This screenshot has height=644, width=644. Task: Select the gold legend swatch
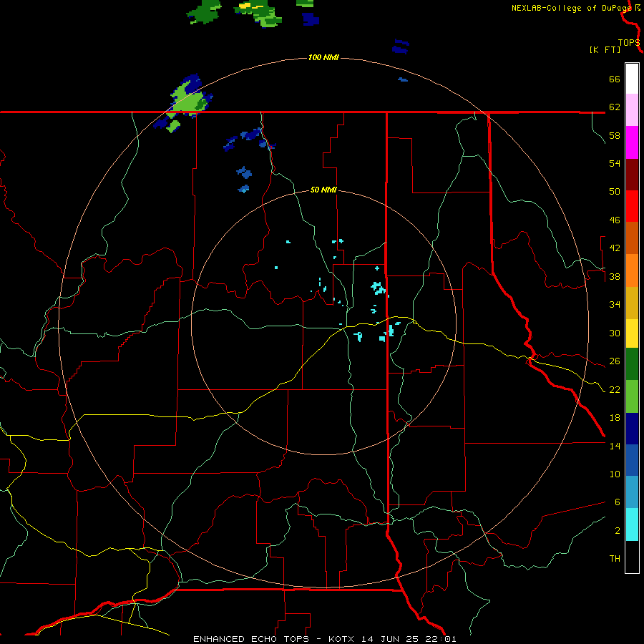tap(632, 303)
